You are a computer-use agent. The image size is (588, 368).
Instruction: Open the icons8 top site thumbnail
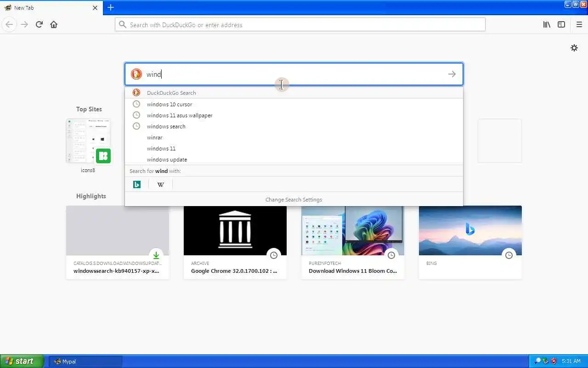point(88,141)
